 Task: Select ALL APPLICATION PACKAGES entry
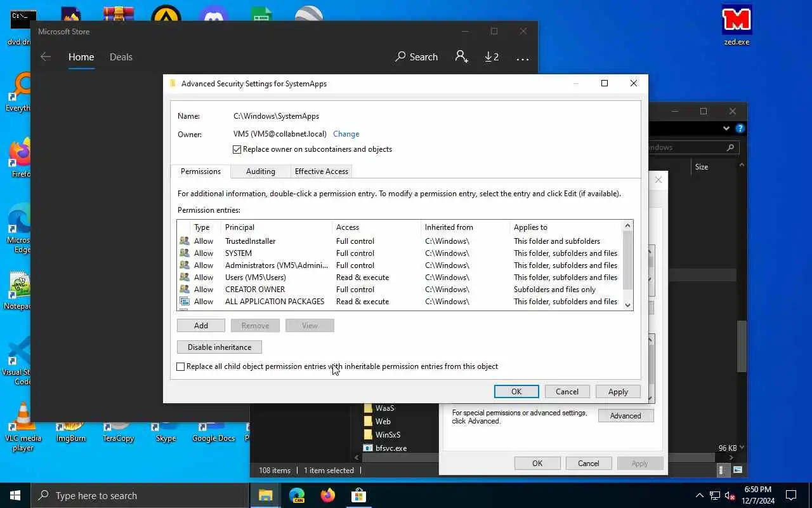tap(400, 302)
